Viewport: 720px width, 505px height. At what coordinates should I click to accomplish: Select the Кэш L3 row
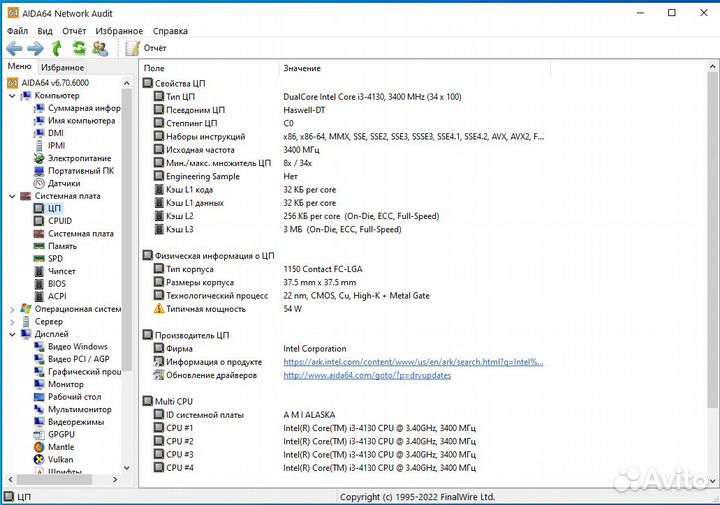[278, 229]
